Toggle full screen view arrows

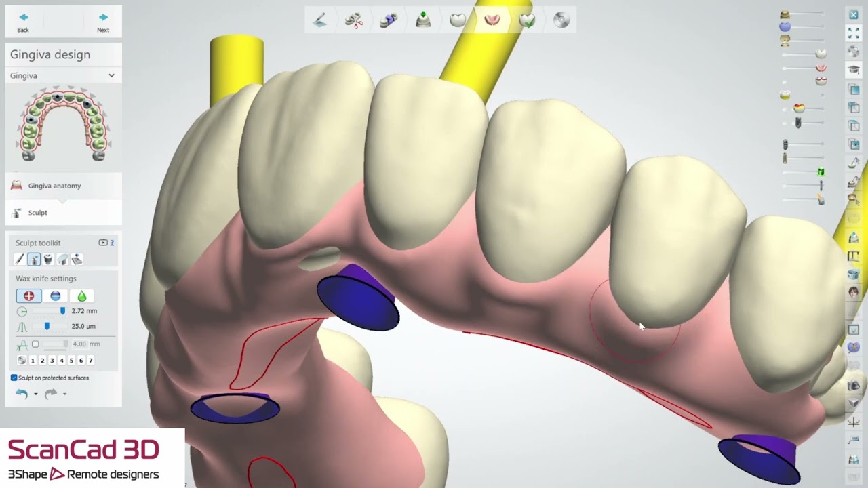point(854,32)
